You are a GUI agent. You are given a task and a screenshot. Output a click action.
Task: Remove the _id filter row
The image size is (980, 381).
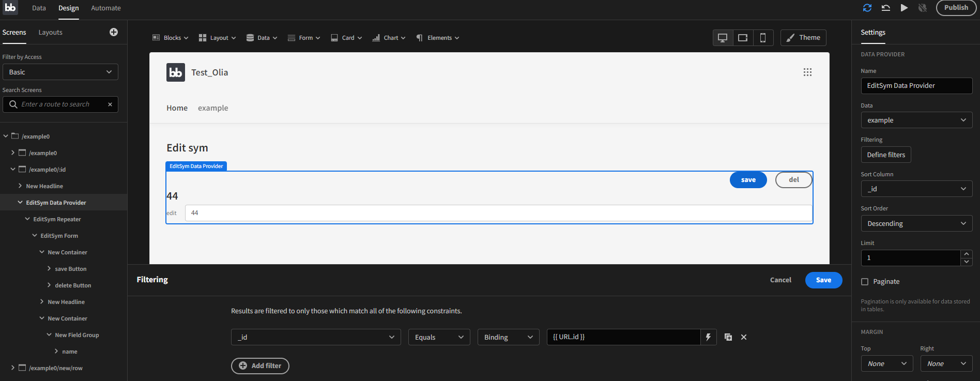coord(744,337)
